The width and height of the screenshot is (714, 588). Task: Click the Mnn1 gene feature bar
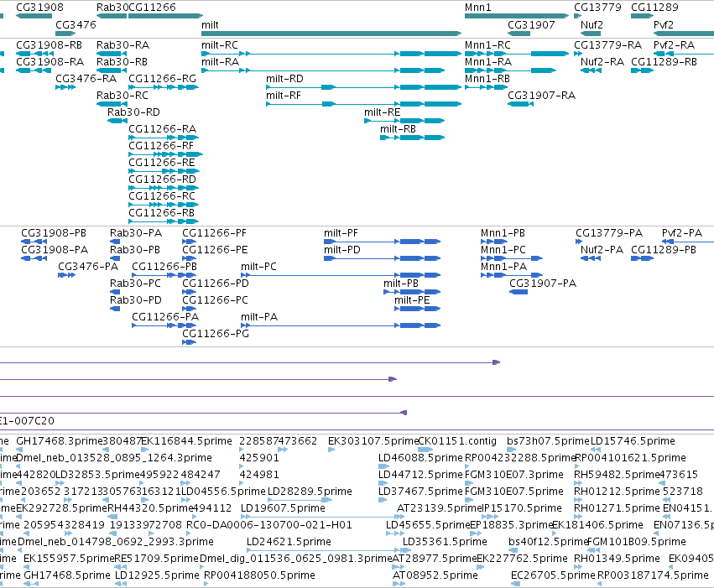(x=517, y=16)
